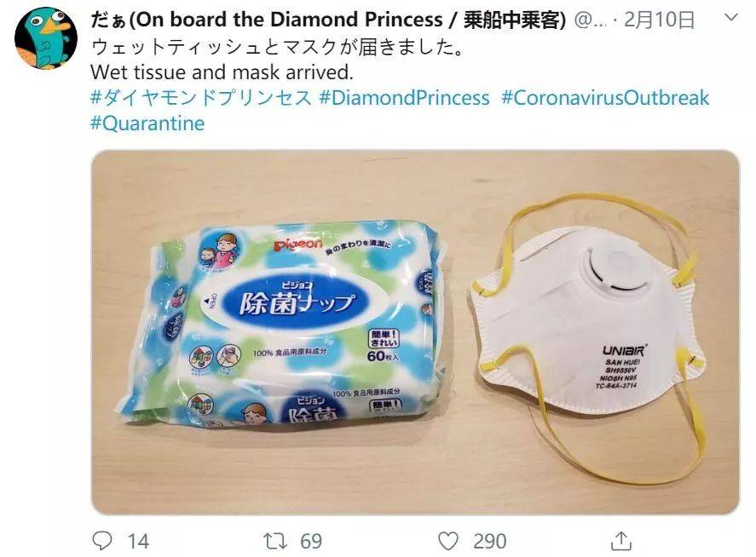Open the #DiamondPrincess hashtag link
Screen dimensions: 756x557
tap(404, 98)
